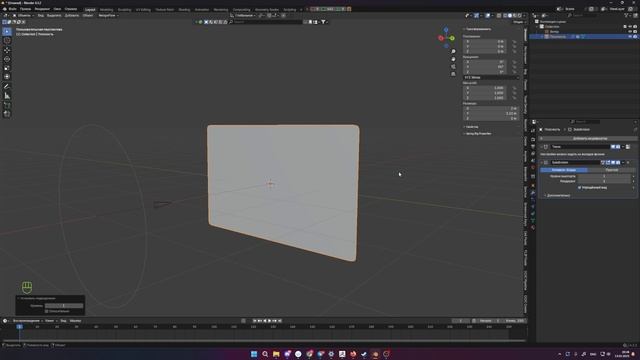
Task: Toggle Cloth modifier viewport display button
Action: tap(613, 147)
